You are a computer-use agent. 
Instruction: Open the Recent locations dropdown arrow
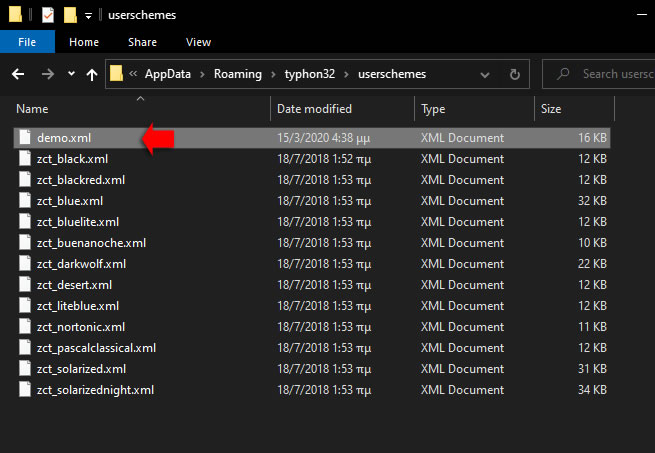coord(71,74)
